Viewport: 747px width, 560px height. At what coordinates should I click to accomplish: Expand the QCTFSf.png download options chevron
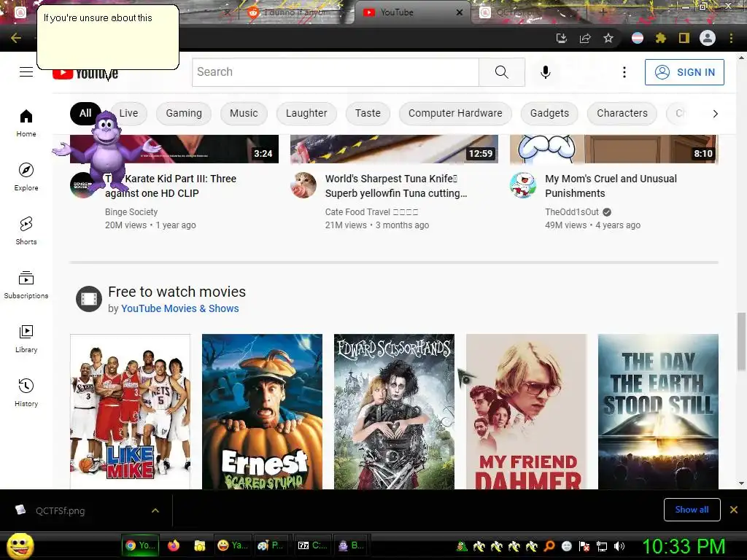point(155,510)
